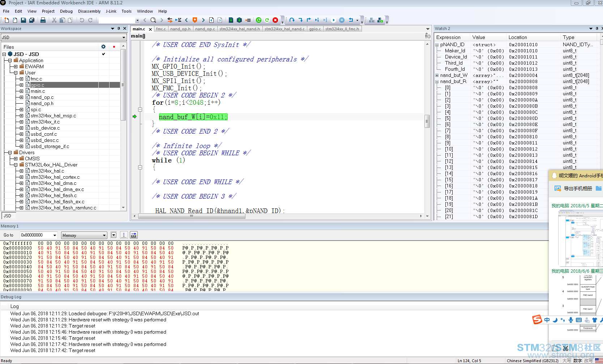The width and height of the screenshot is (603, 364).
Task: Click the Print toolbar icon
Action: coord(43,20)
